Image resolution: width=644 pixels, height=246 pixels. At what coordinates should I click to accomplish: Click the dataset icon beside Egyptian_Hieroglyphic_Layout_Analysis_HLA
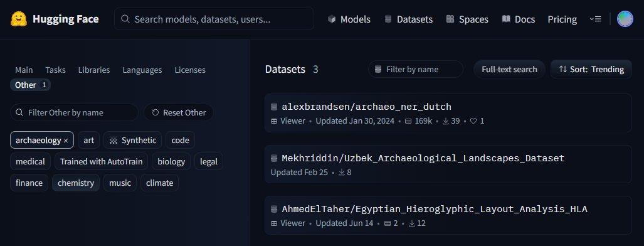274,209
